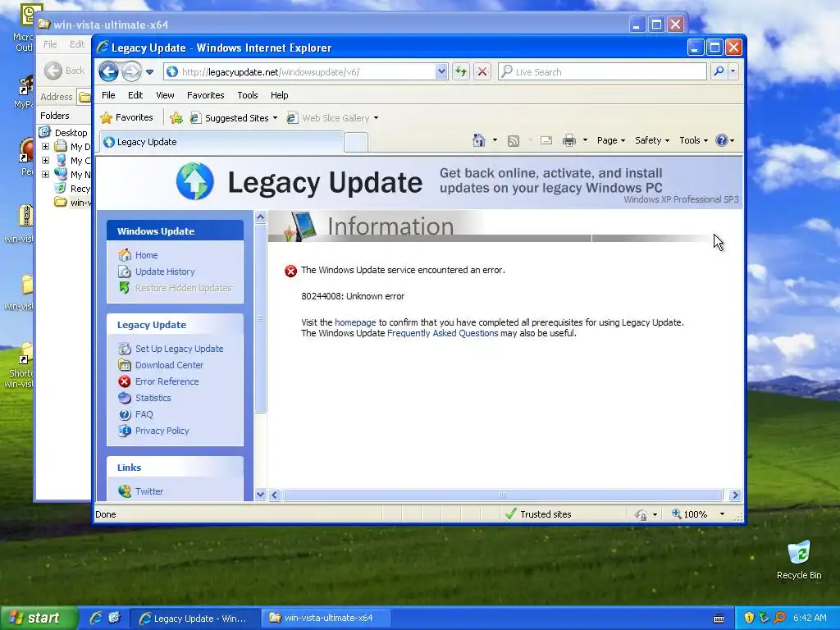840x630 pixels.
Task: Open the Help menu
Action: 279,95
